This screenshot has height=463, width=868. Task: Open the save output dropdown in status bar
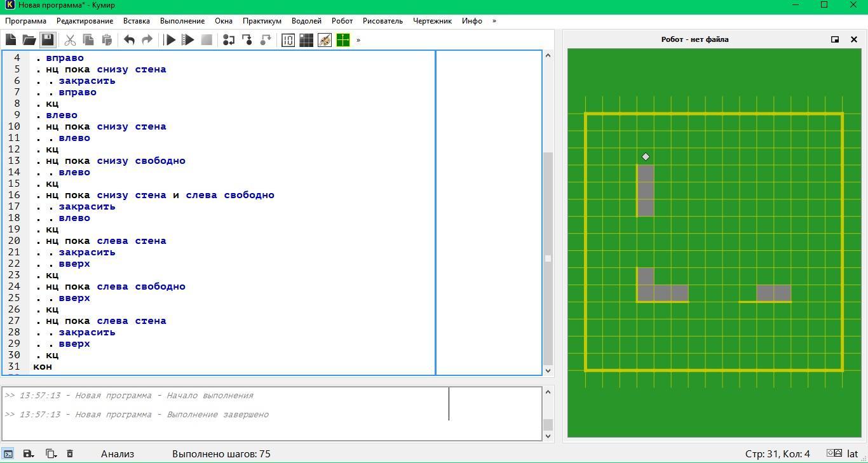coord(29,453)
